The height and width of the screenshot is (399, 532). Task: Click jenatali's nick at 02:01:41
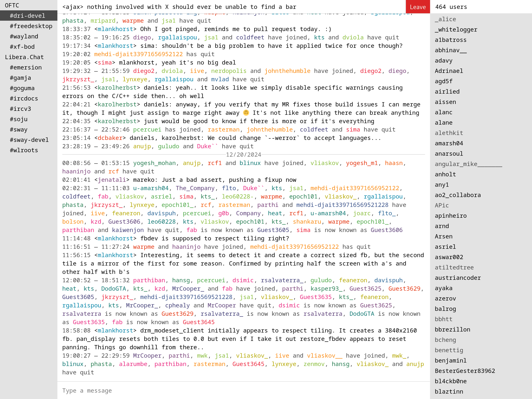pyautogui.click(x=112, y=180)
